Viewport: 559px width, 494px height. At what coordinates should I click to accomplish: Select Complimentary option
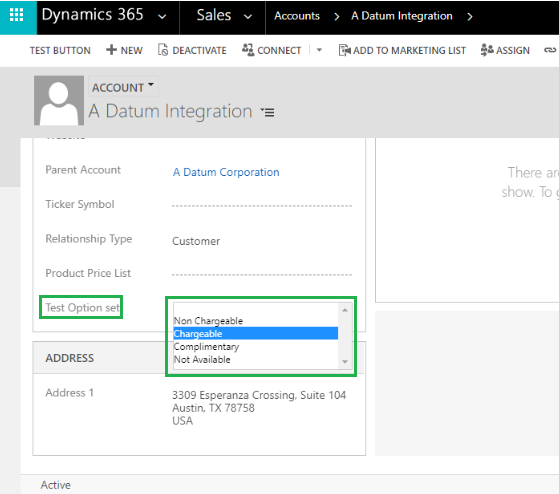pos(256,346)
